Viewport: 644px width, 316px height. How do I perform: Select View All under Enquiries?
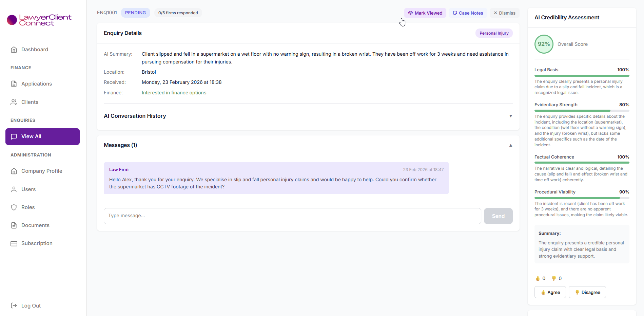coord(42,136)
